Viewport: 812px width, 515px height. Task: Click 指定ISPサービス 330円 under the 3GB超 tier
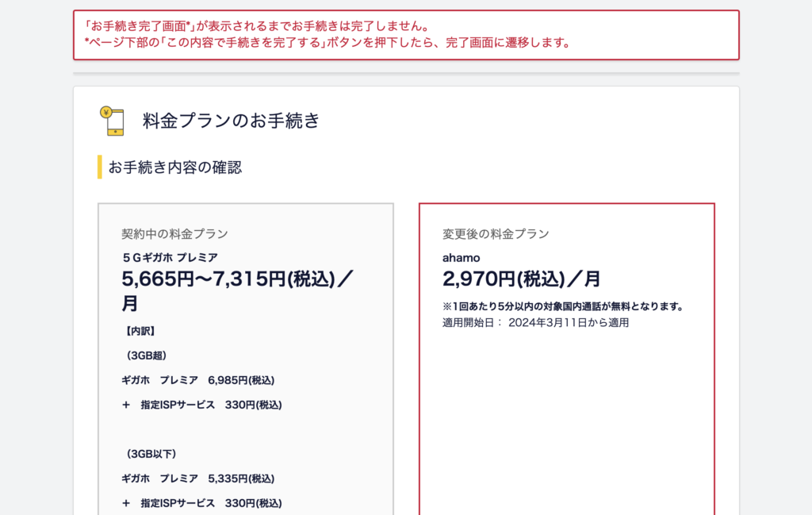pos(202,405)
